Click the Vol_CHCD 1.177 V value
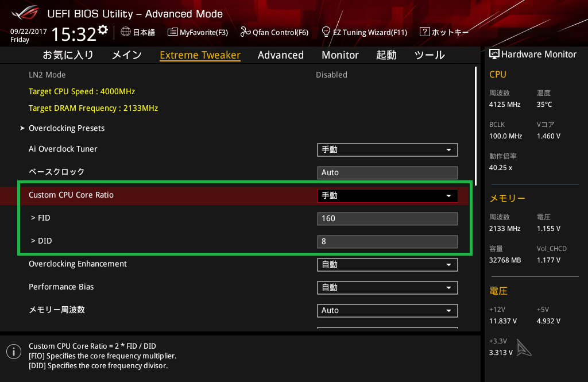 point(548,260)
